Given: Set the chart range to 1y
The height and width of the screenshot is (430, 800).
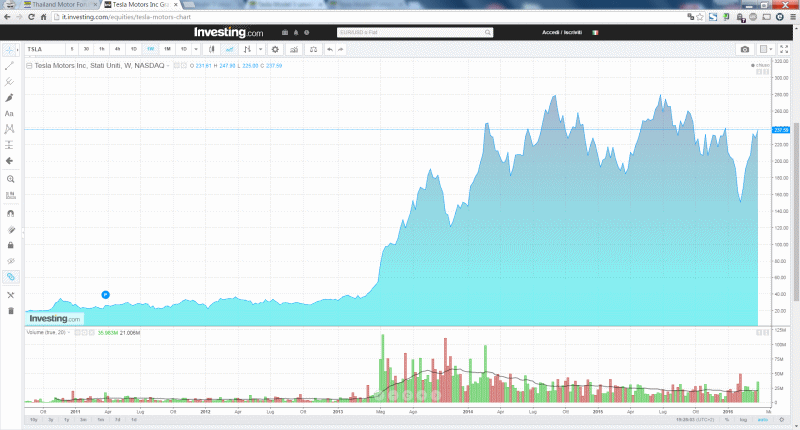Looking at the screenshot, I should click(x=66, y=420).
